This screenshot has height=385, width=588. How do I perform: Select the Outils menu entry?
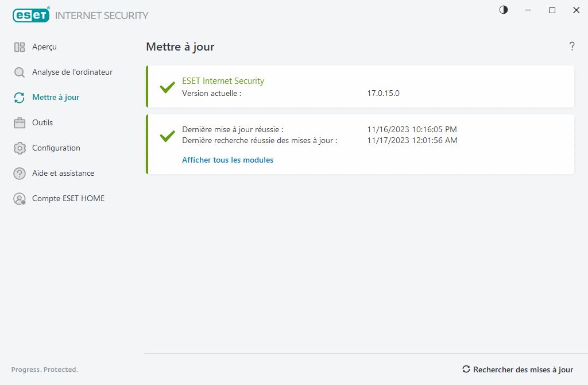tap(42, 123)
